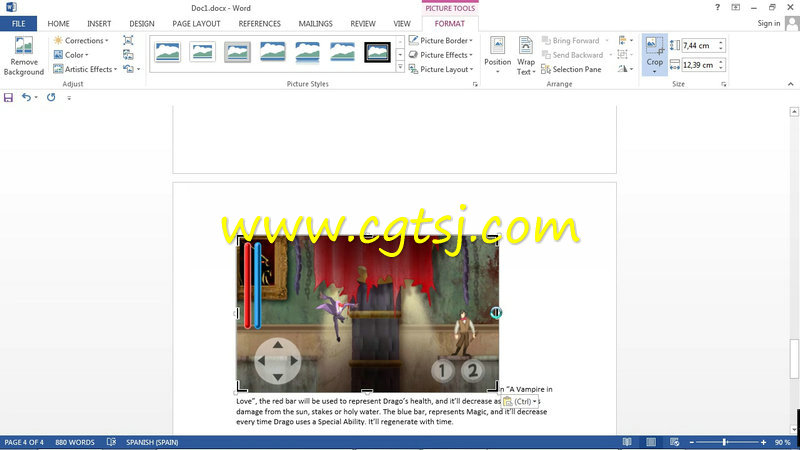The width and height of the screenshot is (800, 450).
Task: Click the Paste Options (Ctrl) button
Action: coord(520,402)
